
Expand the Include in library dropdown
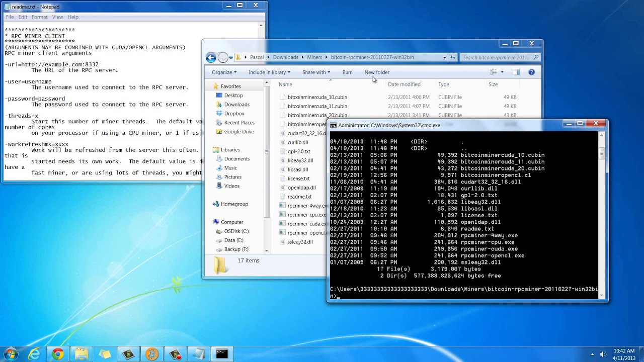(x=269, y=72)
